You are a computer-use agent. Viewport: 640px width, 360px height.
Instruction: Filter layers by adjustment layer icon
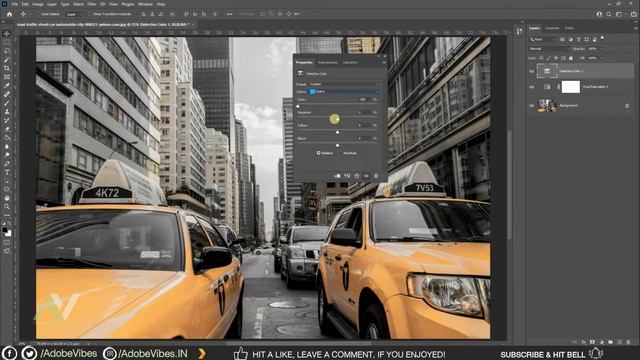570,39
